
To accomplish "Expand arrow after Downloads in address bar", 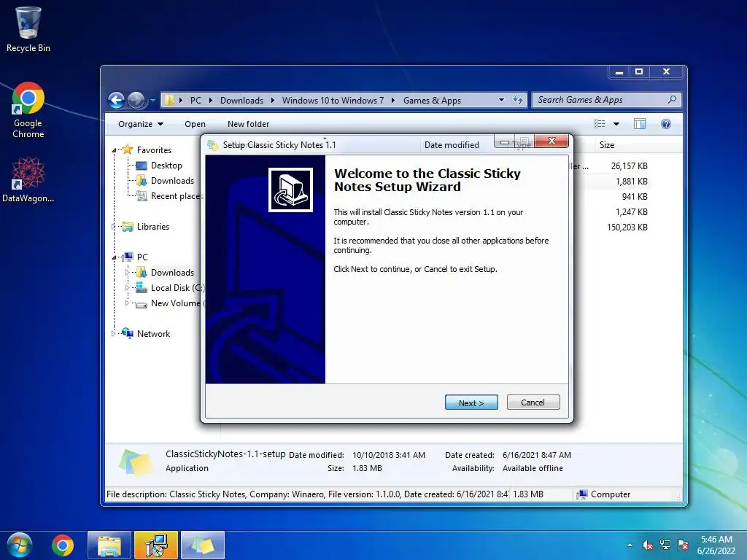I will [273, 101].
